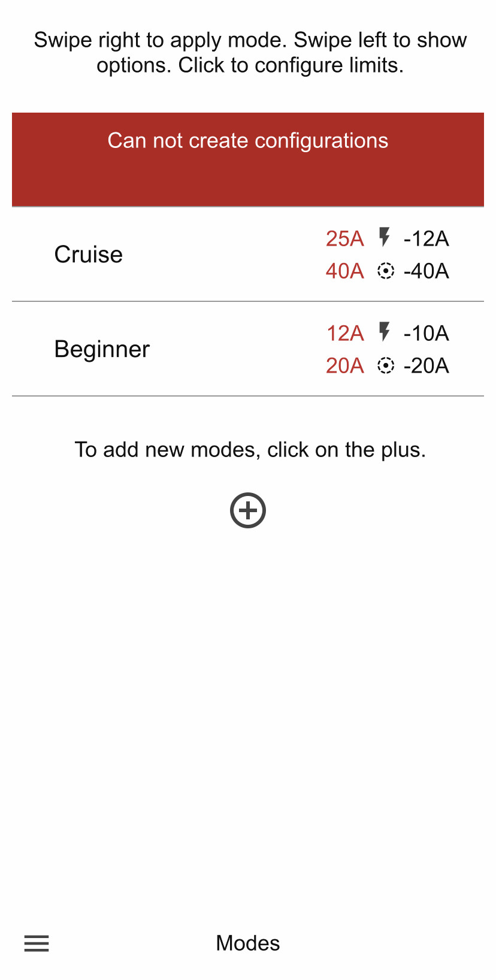496x980 pixels.
Task: Click the motor icon in Beginner row
Action: pyautogui.click(x=386, y=365)
